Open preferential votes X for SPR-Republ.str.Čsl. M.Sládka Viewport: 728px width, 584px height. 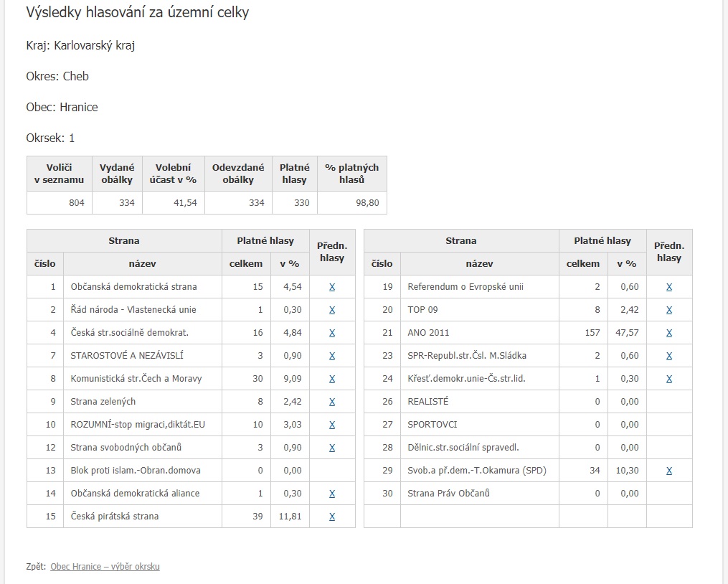click(x=669, y=356)
